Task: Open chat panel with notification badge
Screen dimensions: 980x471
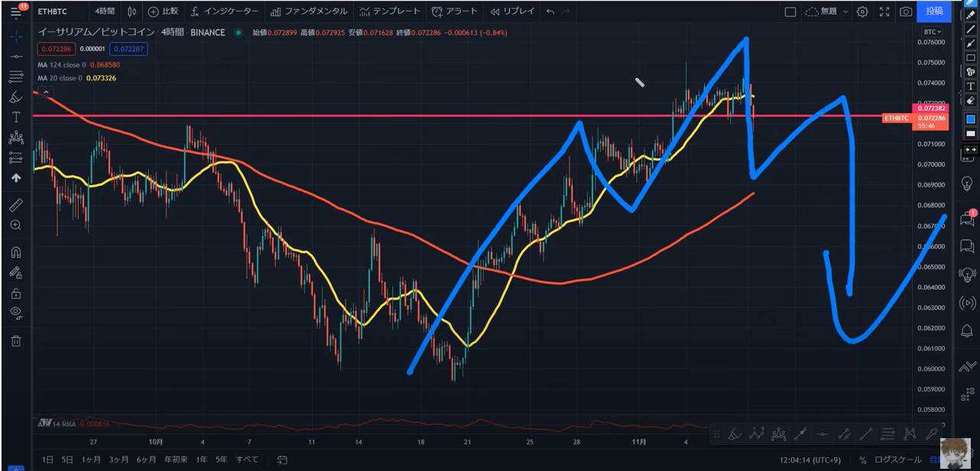Action: pos(966,219)
